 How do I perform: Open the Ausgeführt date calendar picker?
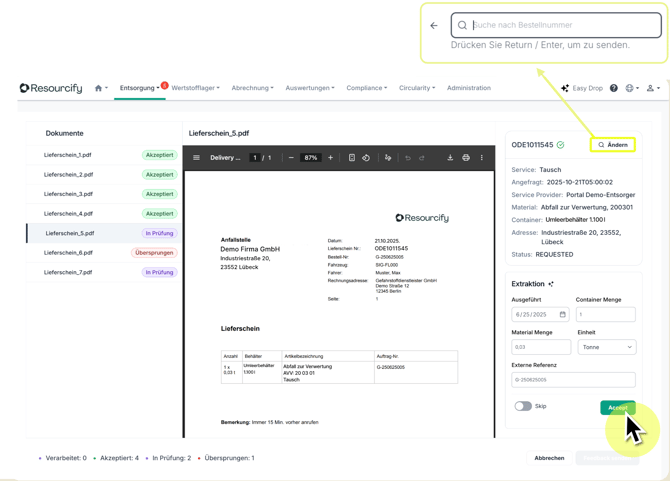coord(562,315)
